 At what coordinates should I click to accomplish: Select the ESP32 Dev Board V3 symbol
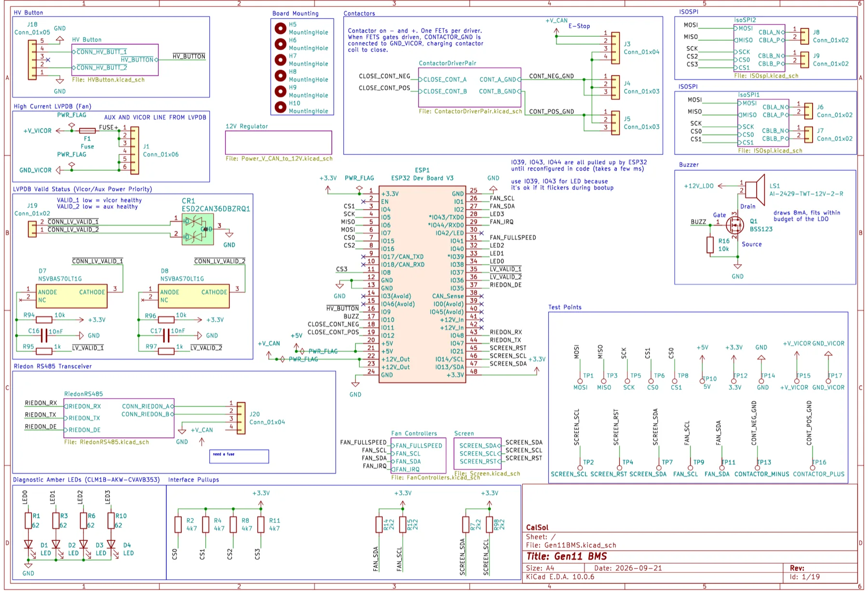click(x=422, y=284)
